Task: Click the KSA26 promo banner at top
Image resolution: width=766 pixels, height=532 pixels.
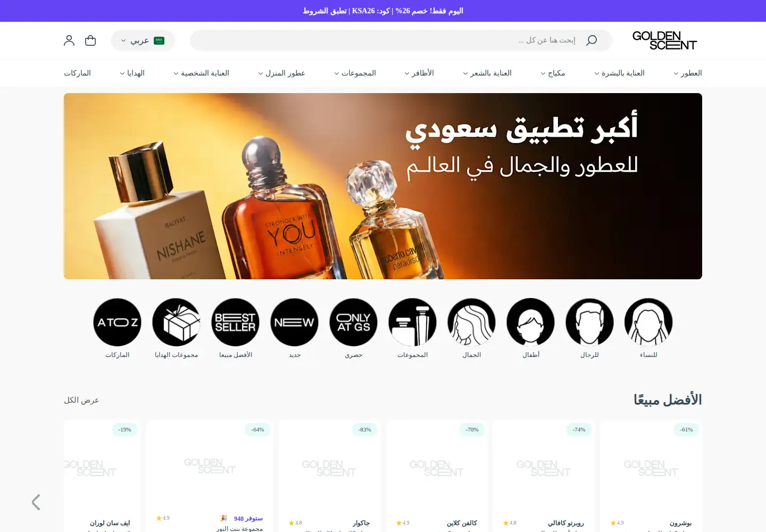Action: pyautogui.click(x=383, y=11)
